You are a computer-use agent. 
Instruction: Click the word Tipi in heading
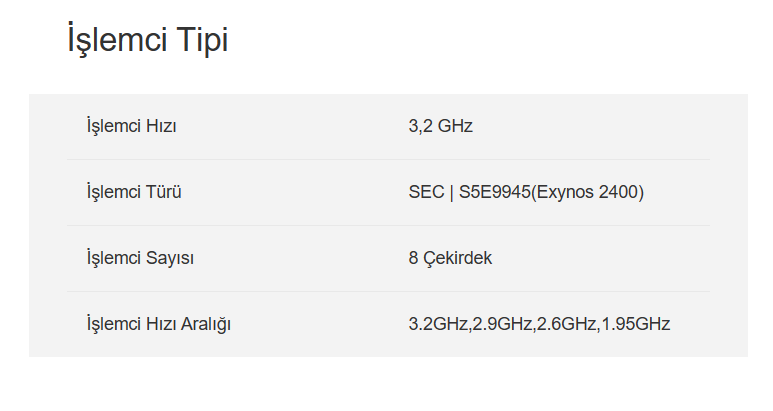(202, 41)
